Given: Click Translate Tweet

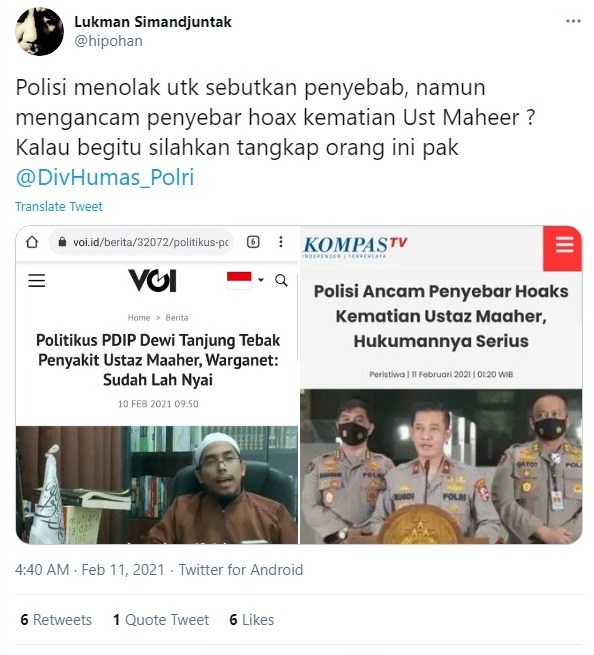Looking at the screenshot, I should (x=59, y=206).
